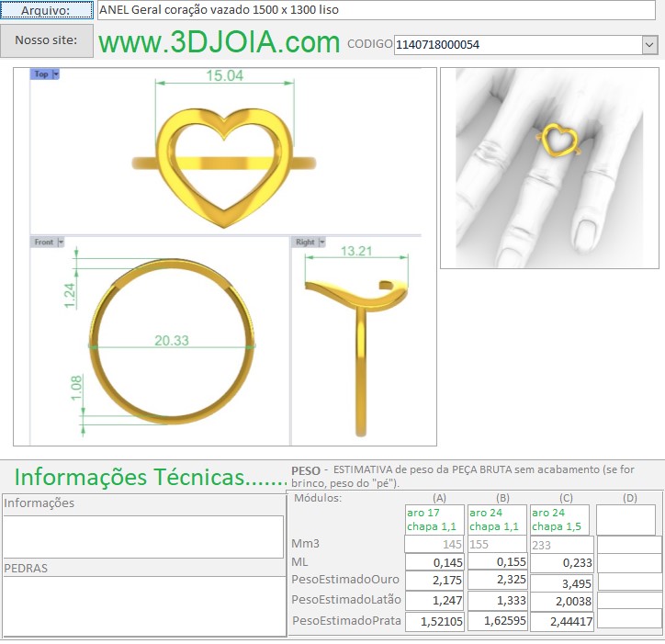
Task: Select module A field aro 17 chapa 1,1
Action: 434,520
